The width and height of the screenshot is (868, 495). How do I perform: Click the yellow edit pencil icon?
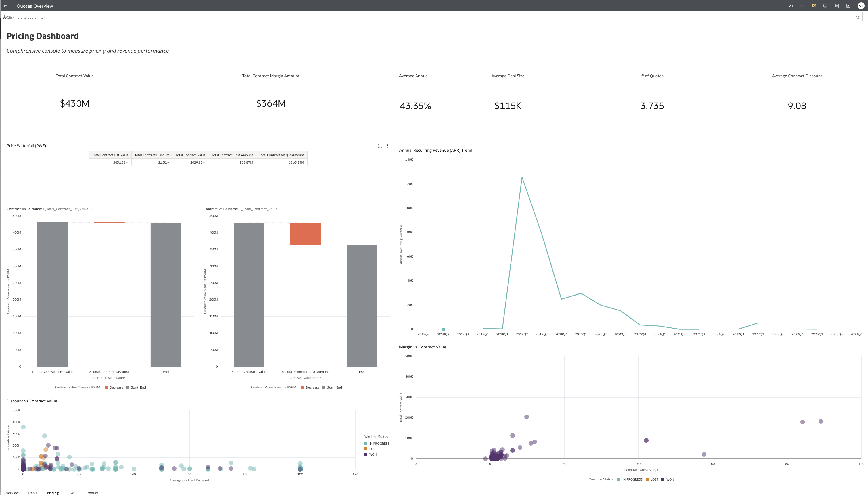tap(814, 6)
